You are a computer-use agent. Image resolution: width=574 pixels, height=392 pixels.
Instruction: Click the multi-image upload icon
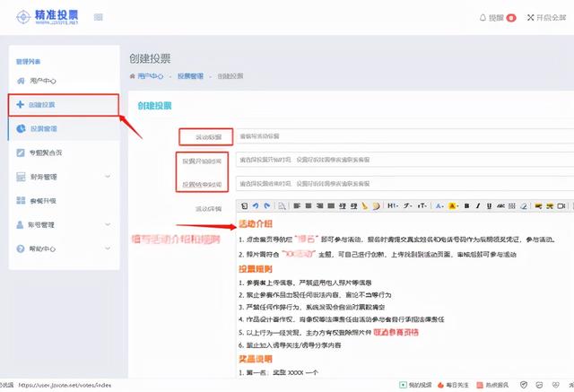tap(550, 206)
